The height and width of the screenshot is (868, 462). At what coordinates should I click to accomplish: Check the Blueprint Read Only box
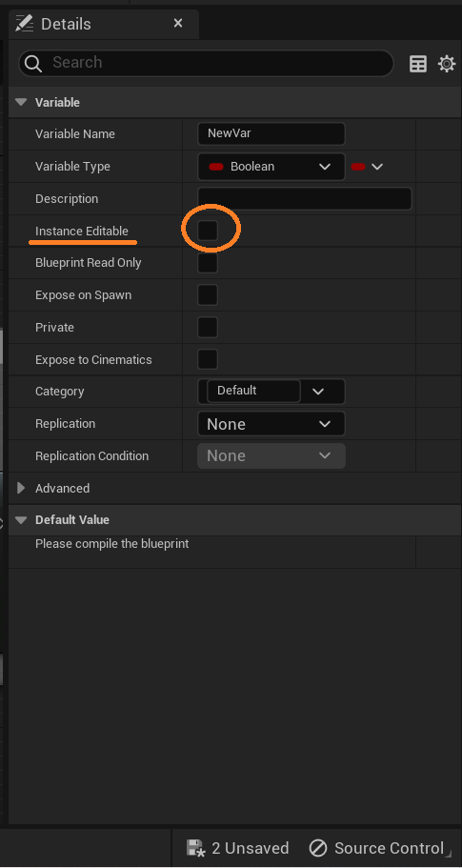coord(208,263)
